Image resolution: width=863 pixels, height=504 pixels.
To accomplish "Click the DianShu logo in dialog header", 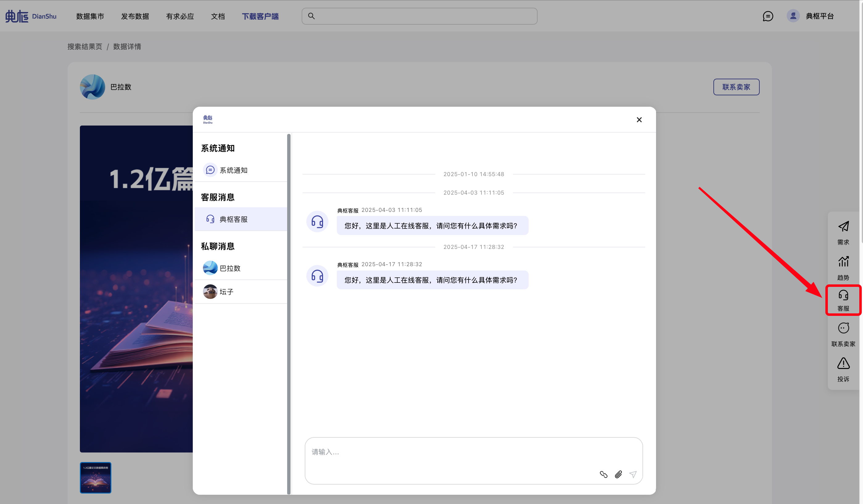I will click(208, 119).
